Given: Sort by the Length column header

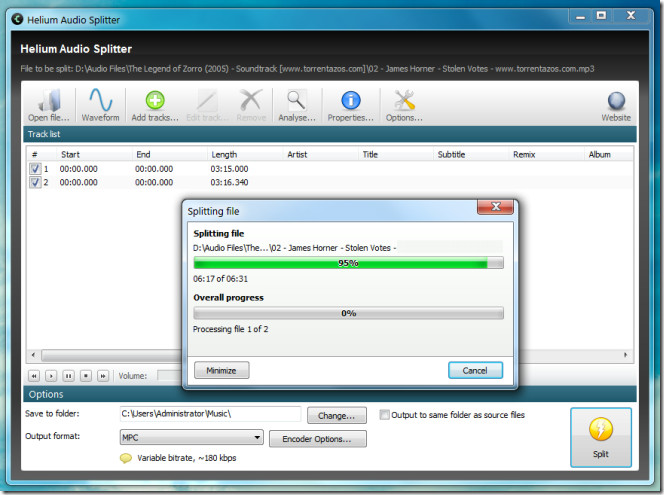Looking at the screenshot, I should pyautogui.click(x=245, y=155).
